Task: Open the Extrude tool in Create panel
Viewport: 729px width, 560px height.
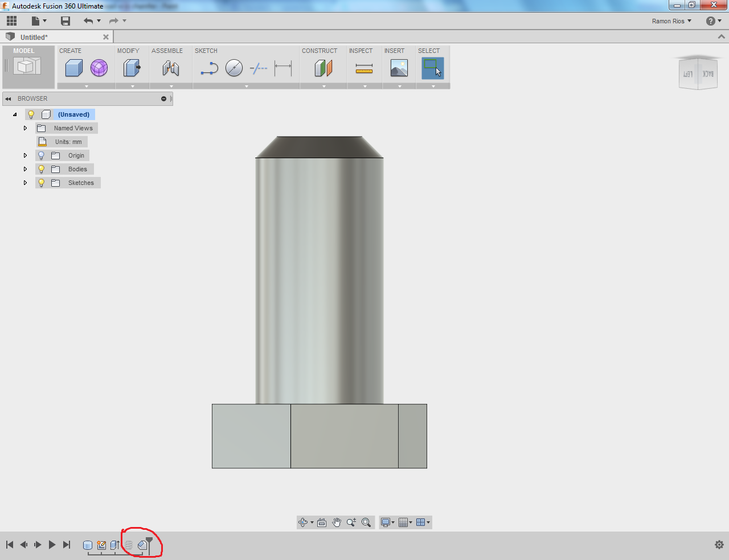Action: point(75,67)
